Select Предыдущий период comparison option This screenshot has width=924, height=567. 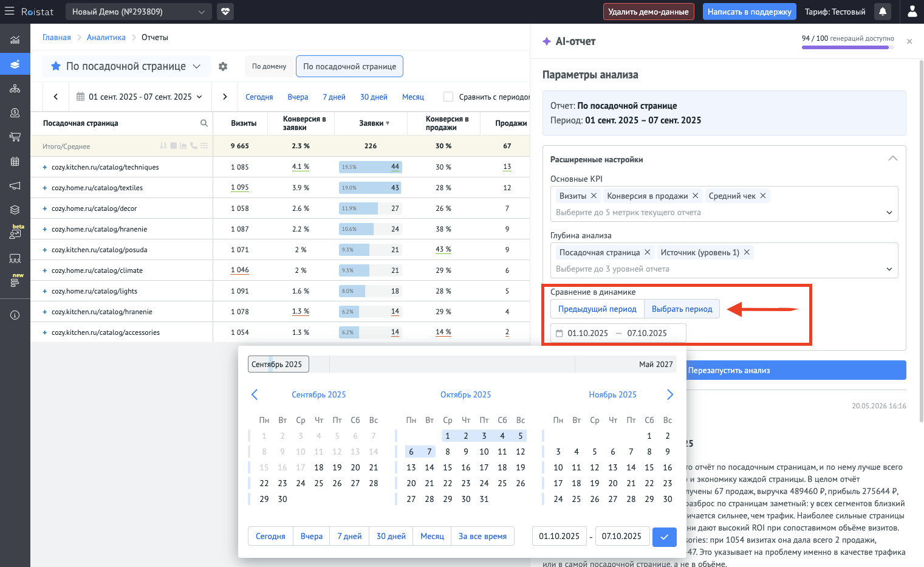point(597,309)
